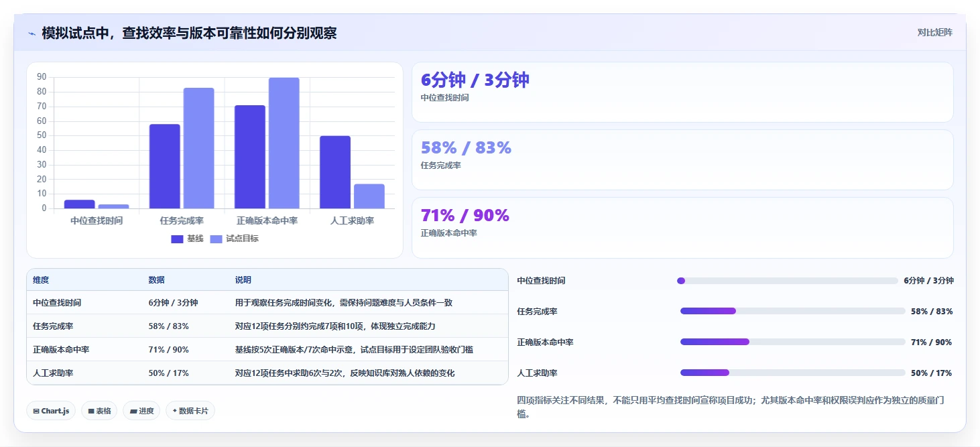Select the 71% / 90% data card value

point(465,216)
